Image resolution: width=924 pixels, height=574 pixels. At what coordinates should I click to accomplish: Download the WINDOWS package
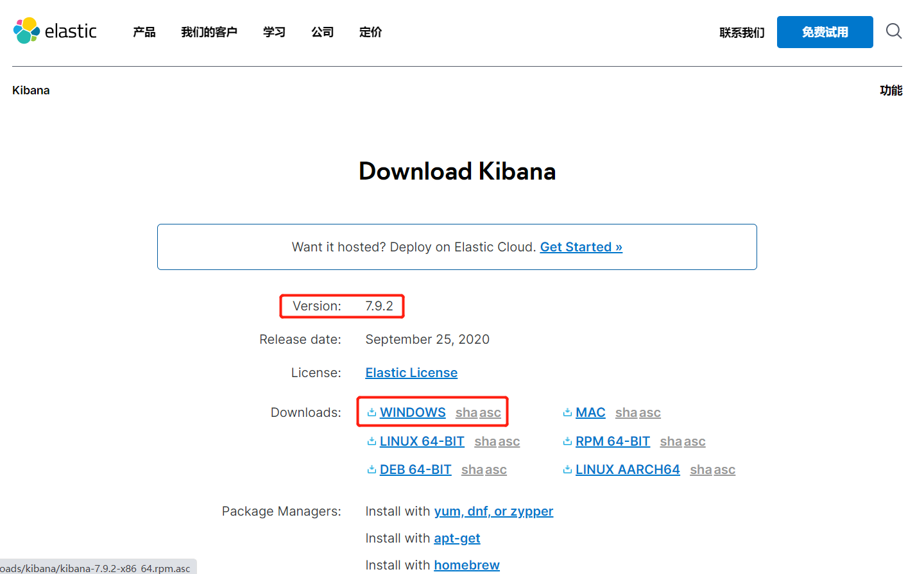413,412
